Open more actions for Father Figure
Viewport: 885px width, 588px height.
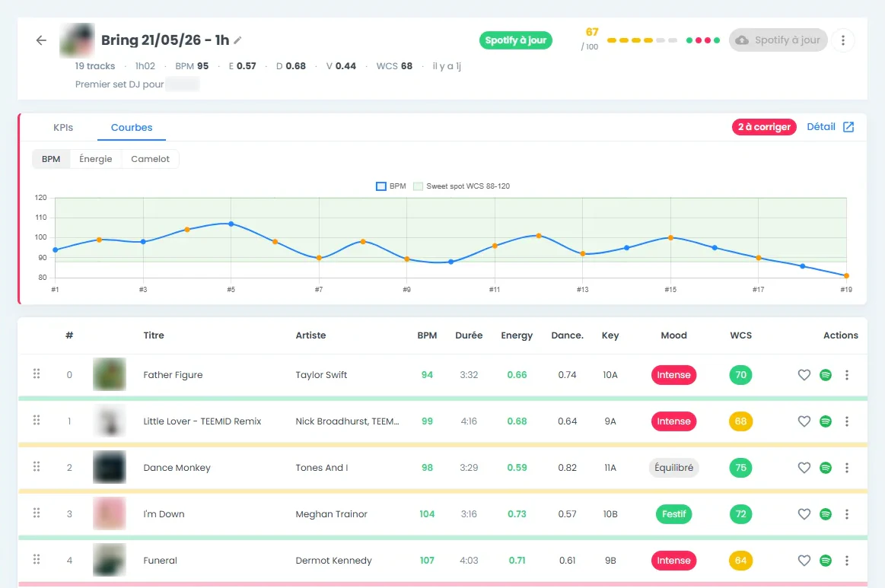(847, 375)
